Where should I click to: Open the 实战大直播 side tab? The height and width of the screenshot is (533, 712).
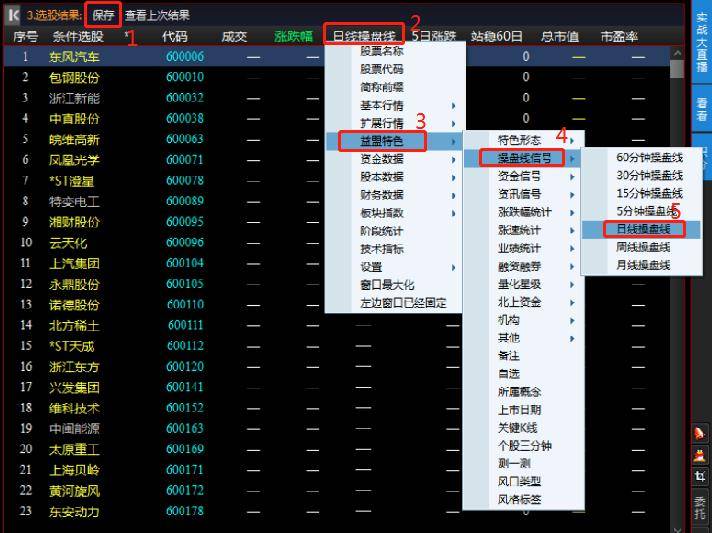(x=702, y=42)
